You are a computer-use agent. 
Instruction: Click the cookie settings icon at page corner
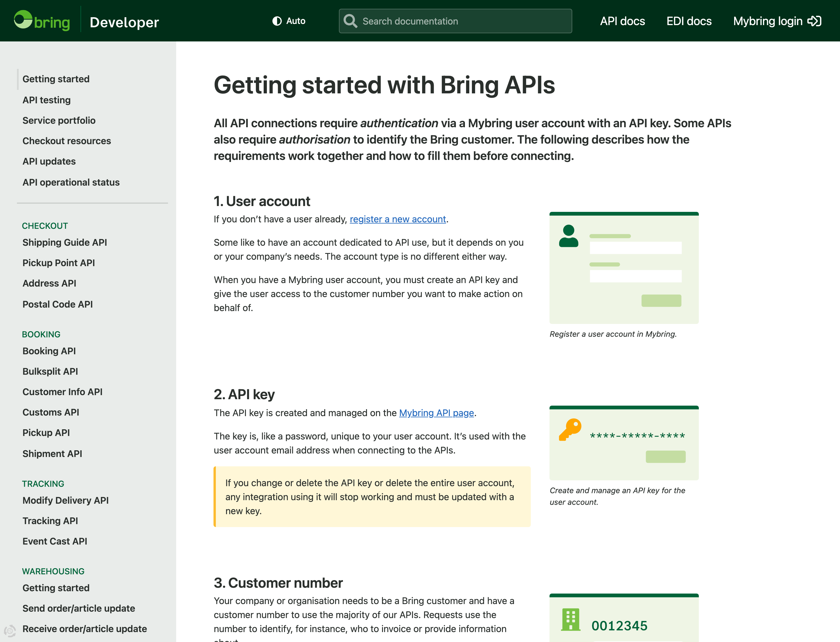pos(10,631)
